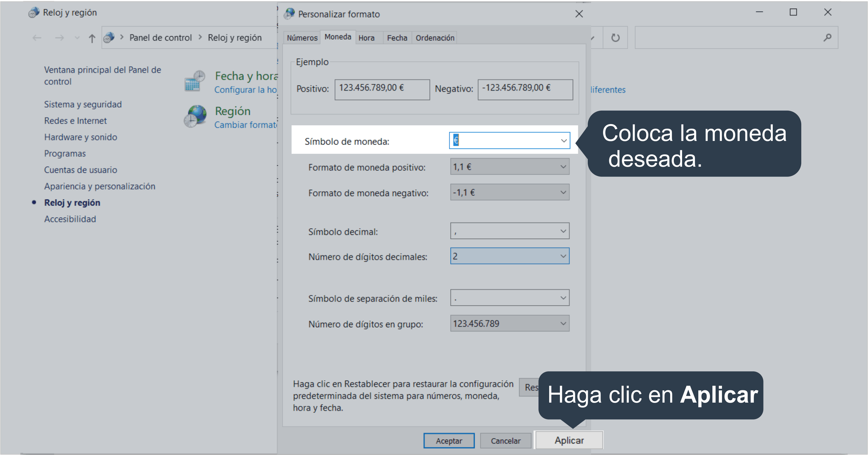Image resolution: width=868 pixels, height=455 pixels.
Task: Open Sistema y seguridad link
Action: (x=83, y=104)
